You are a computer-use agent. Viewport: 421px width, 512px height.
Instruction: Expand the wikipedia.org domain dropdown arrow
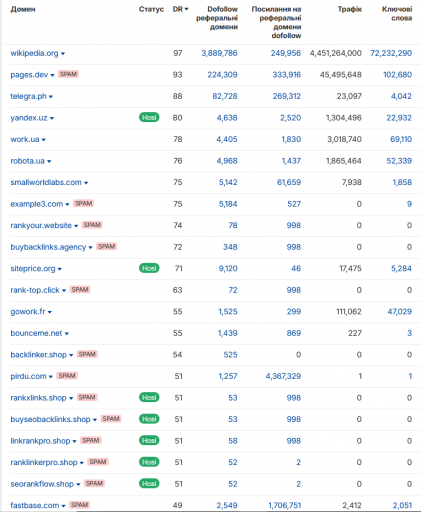point(63,54)
